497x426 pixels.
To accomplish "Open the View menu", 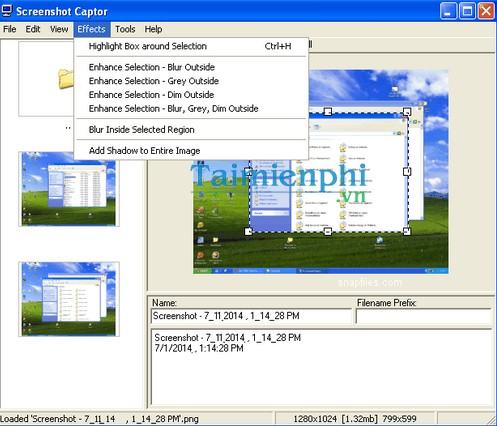I will [59, 29].
